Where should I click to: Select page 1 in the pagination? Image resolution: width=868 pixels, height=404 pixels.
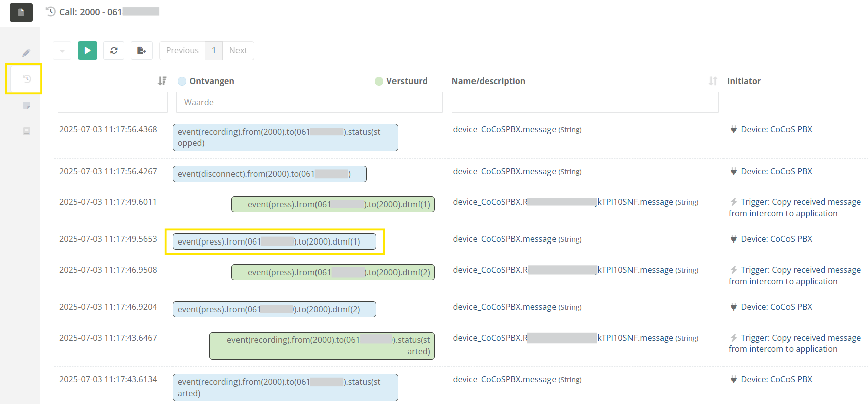click(x=214, y=50)
